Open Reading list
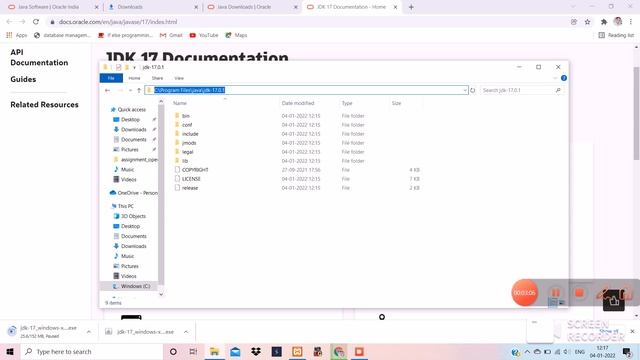This screenshot has width=640, height=360. coord(616,35)
